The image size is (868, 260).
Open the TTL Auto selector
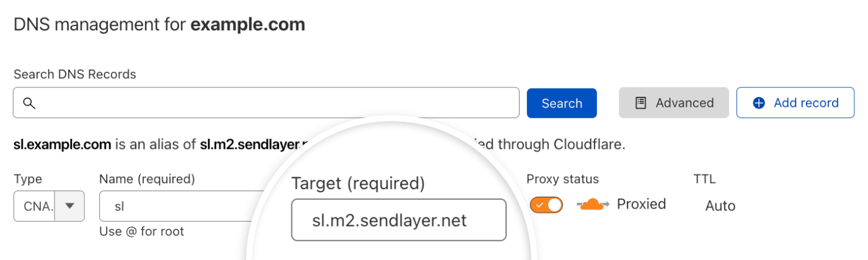point(720,205)
